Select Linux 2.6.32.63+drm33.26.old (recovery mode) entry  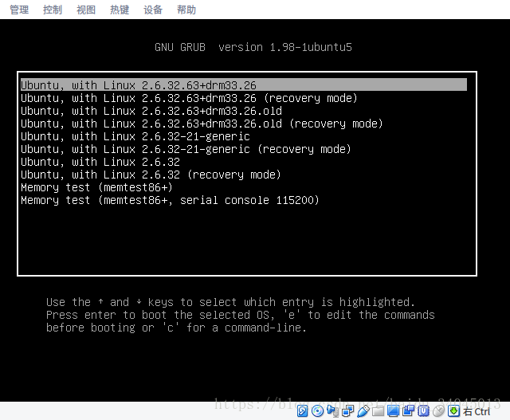[x=202, y=124]
